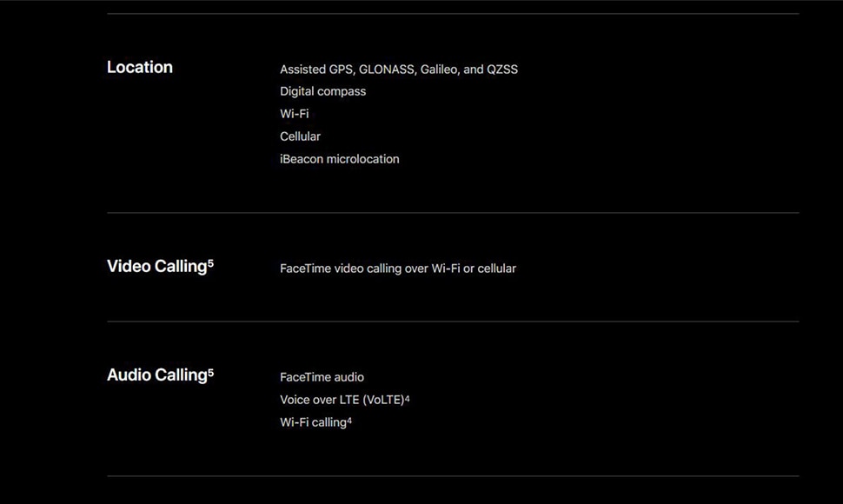The image size is (843, 504).
Task: Click the Video Calling section heading
Action: 157,267
